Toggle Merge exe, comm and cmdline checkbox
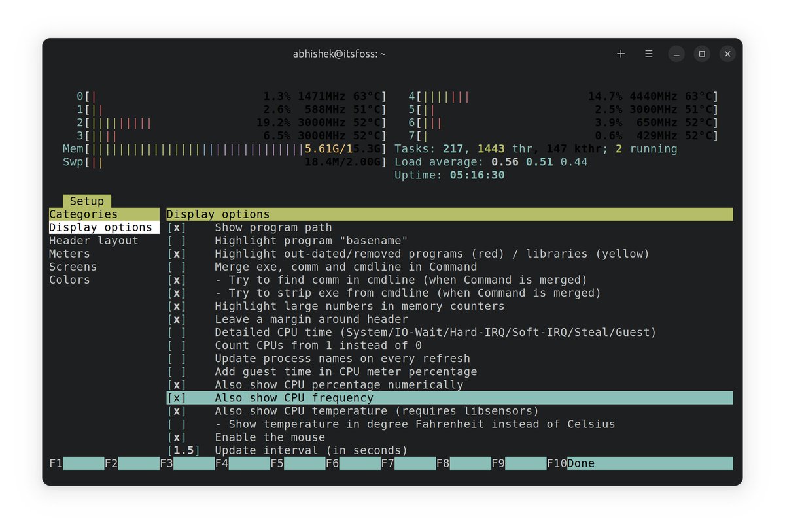The height and width of the screenshot is (532, 785). point(177,267)
